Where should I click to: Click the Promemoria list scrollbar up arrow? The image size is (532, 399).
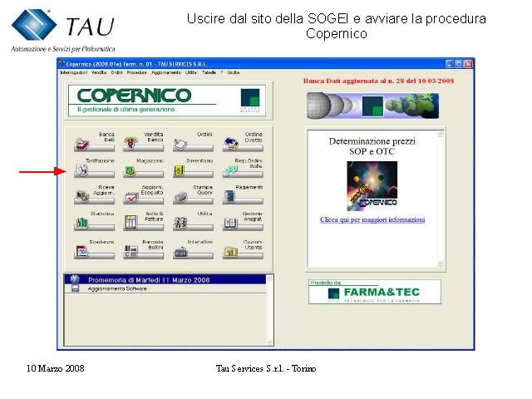(269, 278)
